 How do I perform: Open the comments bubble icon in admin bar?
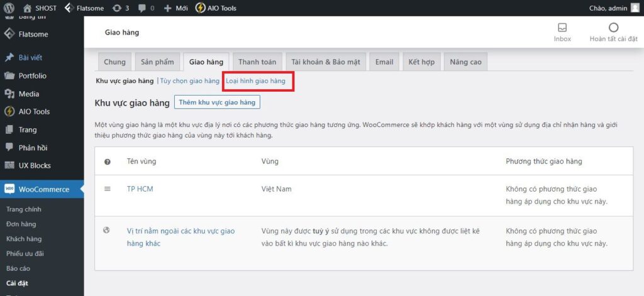[142, 8]
